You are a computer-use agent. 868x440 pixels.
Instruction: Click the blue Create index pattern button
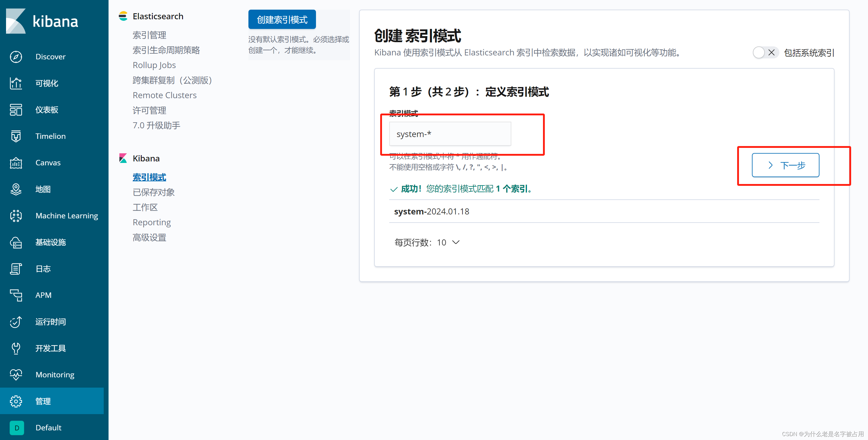282,20
